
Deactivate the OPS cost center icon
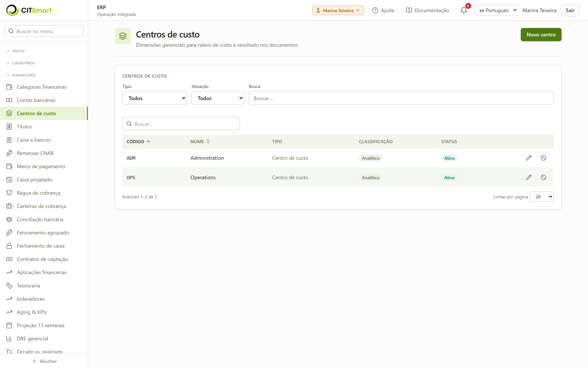click(544, 177)
